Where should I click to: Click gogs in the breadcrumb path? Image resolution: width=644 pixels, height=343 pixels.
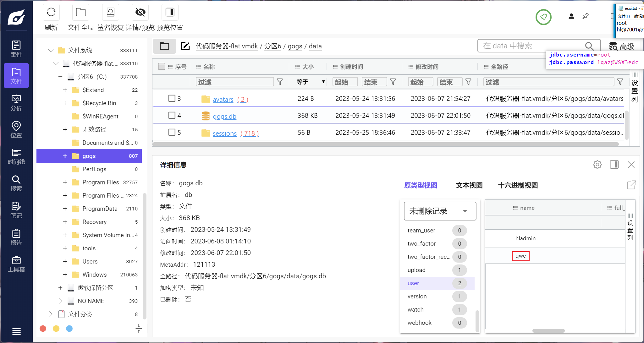pos(295,46)
